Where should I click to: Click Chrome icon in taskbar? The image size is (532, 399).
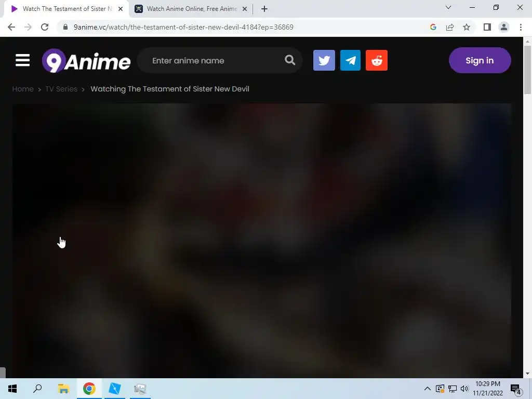pos(89,389)
